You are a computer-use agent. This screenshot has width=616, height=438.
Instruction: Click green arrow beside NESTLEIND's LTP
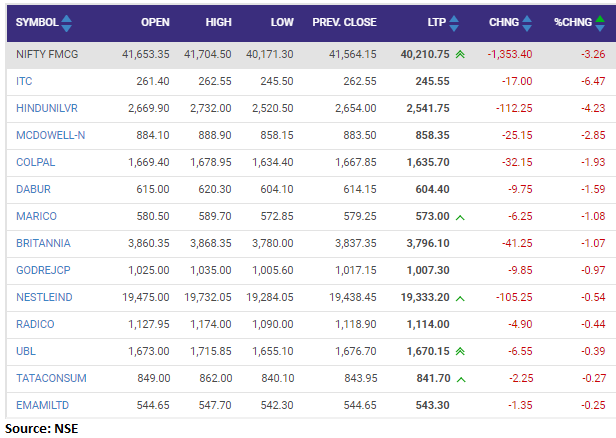pyautogui.click(x=459, y=297)
